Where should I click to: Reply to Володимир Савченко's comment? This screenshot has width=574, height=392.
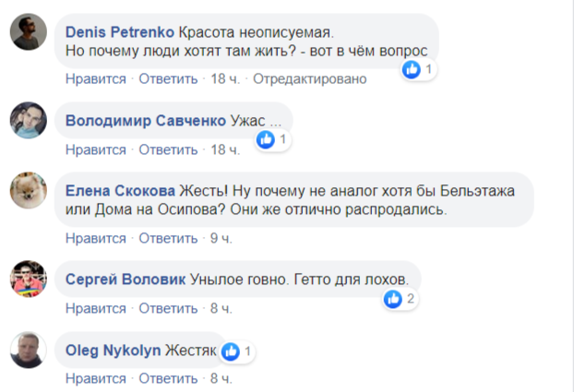(x=168, y=149)
